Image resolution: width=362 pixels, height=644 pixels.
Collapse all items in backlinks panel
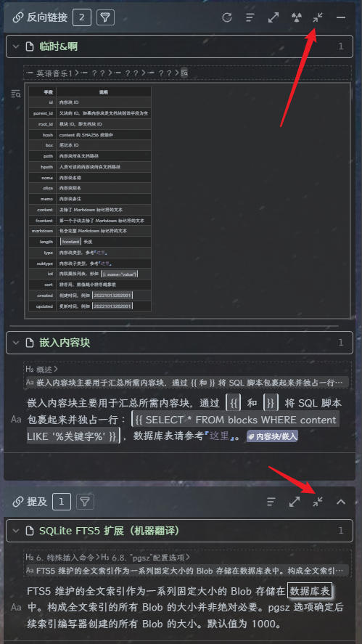click(318, 17)
